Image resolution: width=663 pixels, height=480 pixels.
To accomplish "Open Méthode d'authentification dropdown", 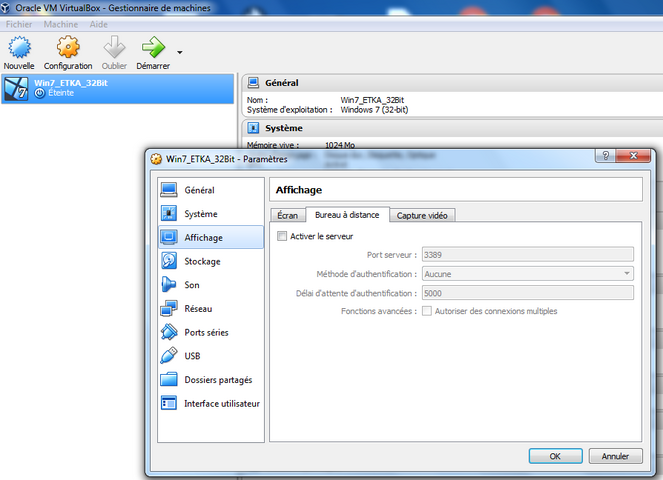I will pyautogui.click(x=528, y=274).
